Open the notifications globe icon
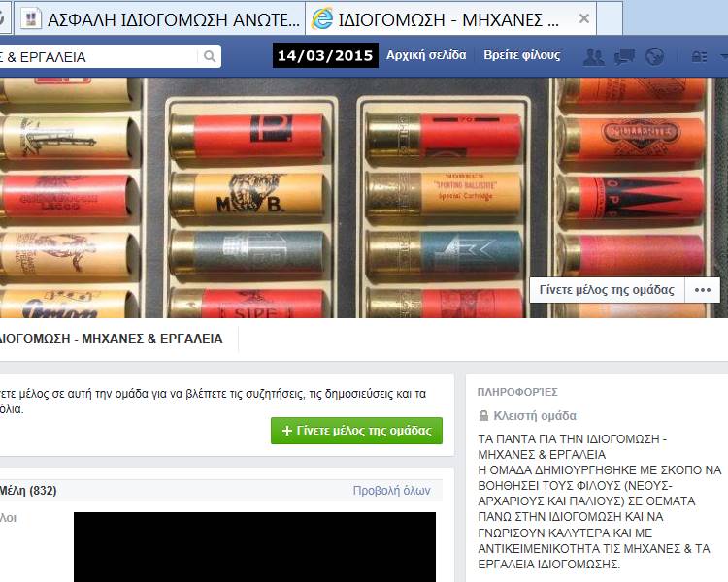This screenshot has width=728, height=582. coord(654,56)
